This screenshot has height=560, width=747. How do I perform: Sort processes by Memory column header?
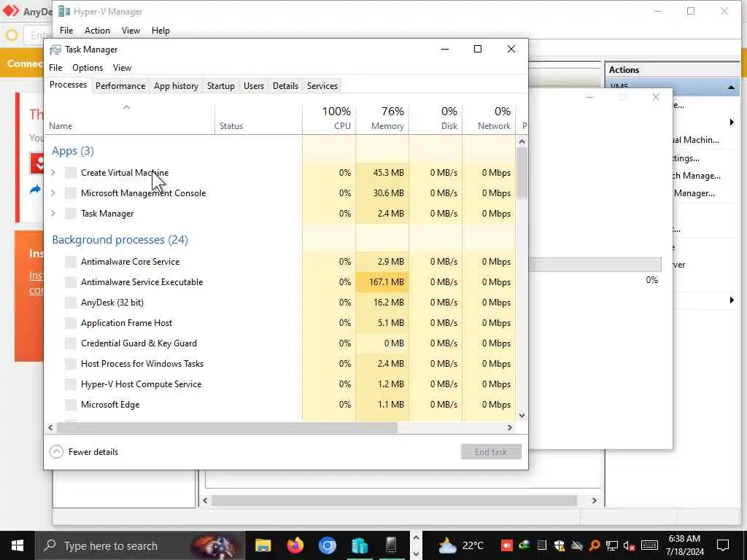[382, 119]
